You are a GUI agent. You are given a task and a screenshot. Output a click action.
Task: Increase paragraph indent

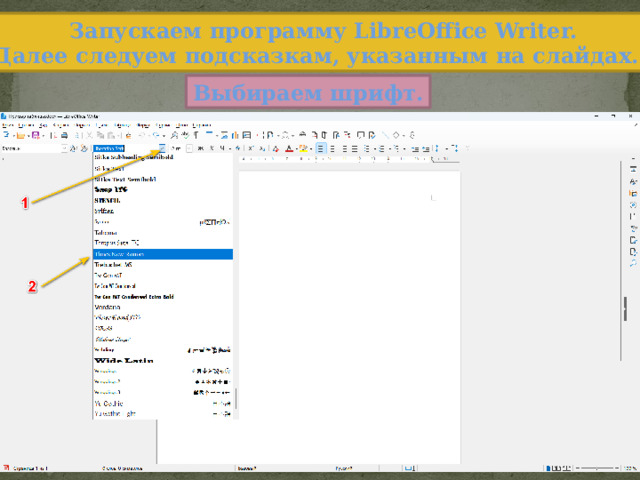(415, 149)
